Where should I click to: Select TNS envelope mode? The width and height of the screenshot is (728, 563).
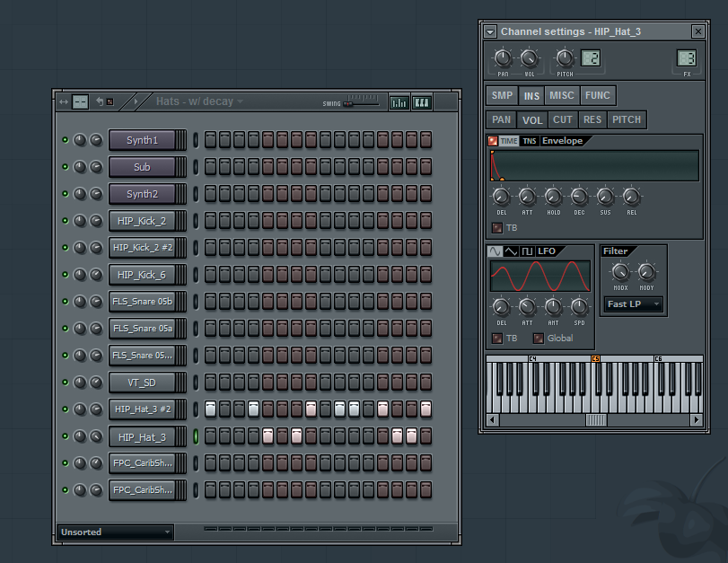[530, 141]
